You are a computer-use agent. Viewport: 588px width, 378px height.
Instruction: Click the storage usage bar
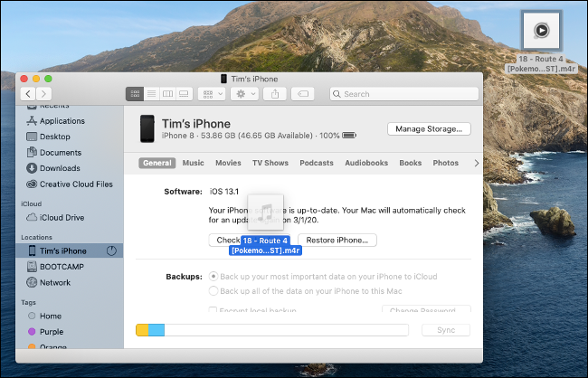pos(271,330)
